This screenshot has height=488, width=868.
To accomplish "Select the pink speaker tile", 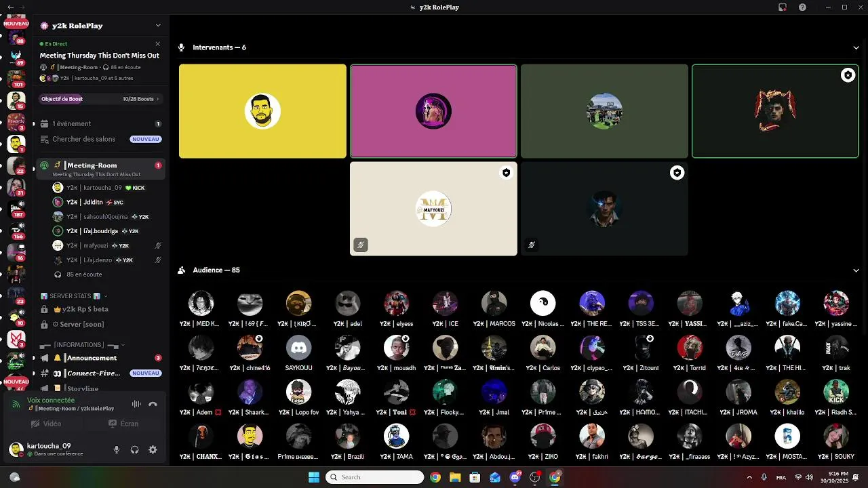I will (x=433, y=111).
